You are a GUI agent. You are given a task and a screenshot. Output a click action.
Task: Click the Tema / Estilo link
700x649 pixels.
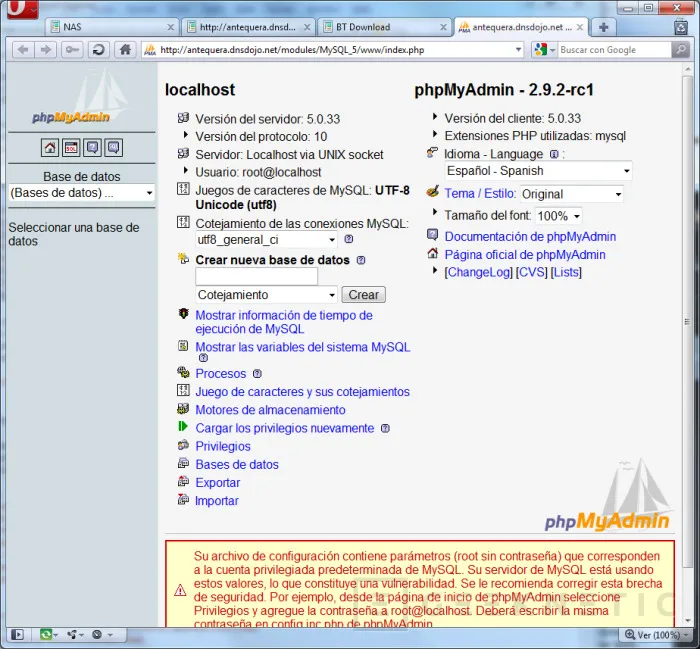pos(480,194)
